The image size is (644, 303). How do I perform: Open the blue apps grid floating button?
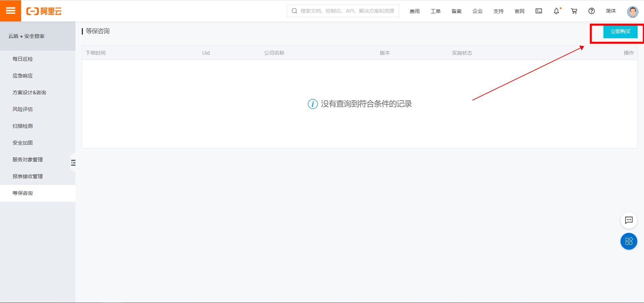pos(629,241)
